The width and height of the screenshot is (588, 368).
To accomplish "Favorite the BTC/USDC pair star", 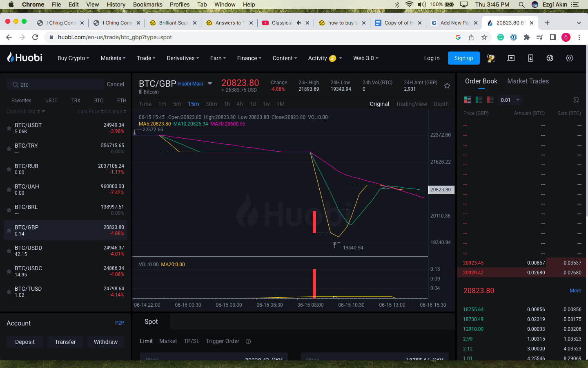I will coord(9,272).
